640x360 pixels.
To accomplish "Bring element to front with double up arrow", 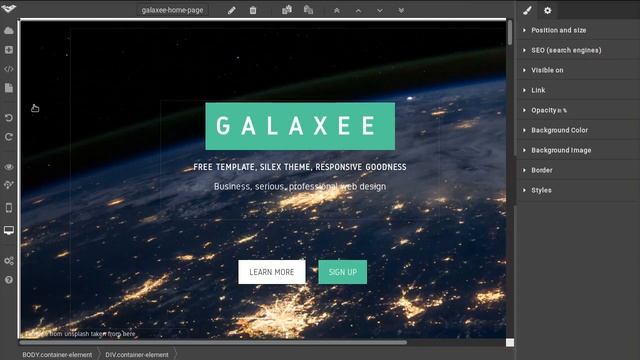I will pos(337,11).
